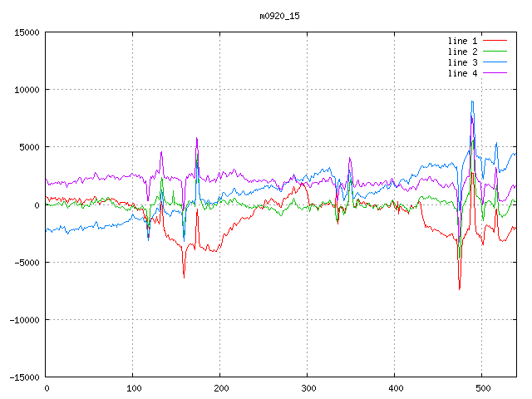Click the 500 x-axis tick label
This screenshot has width=532, height=399.
click(x=482, y=388)
